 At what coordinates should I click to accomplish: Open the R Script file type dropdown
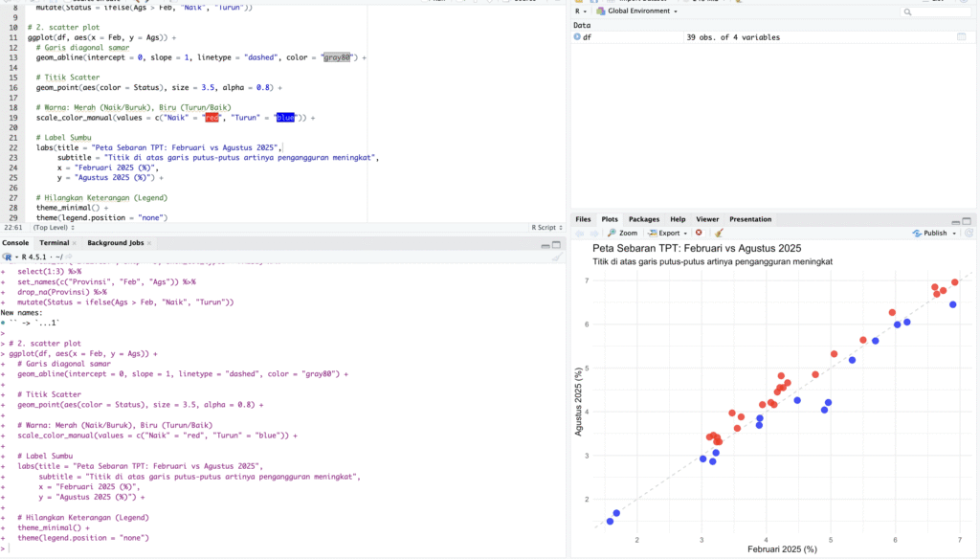click(x=546, y=228)
